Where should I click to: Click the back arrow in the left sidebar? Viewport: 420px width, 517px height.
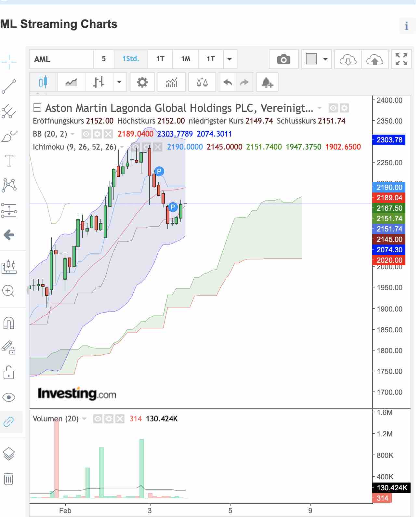click(9, 234)
